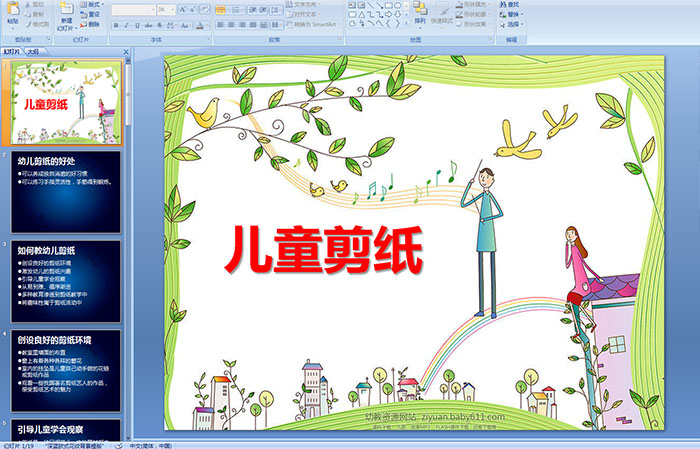
Task: Click the Reset slide (重设) icon
Action: click(x=83, y=14)
